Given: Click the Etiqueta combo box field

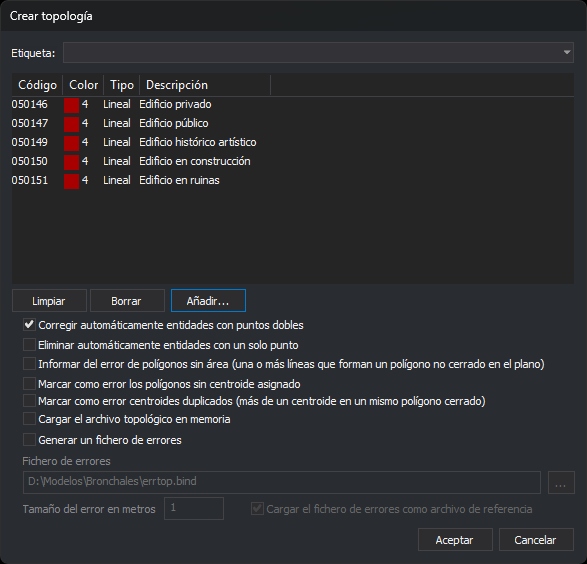Looking at the screenshot, I should [x=318, y=52].
